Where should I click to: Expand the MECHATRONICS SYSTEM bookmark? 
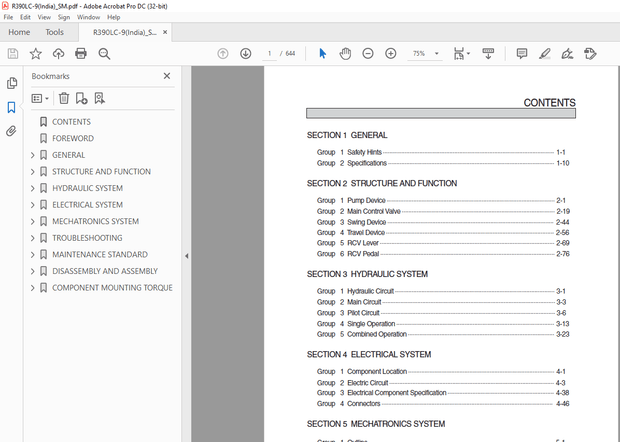click(33, 221)
